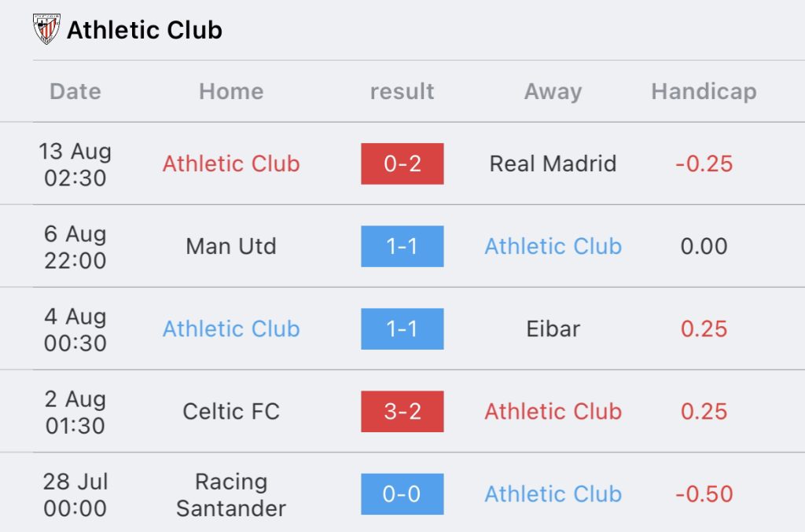
Task: Click the red 0-2 result badge
Action: pos(402,163)
